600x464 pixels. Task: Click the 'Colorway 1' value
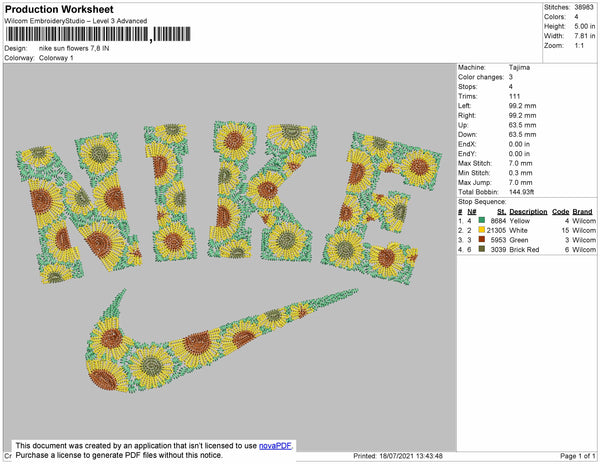[x=56, y=58]
